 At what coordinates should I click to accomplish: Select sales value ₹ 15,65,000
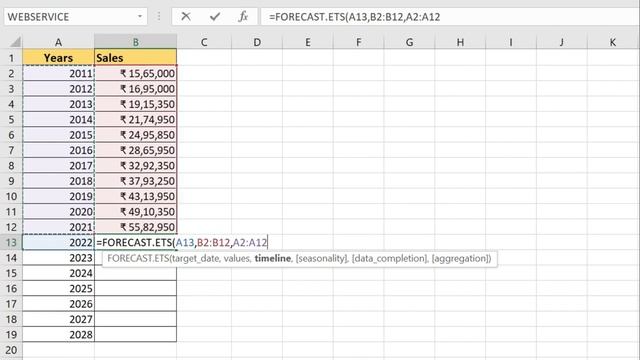pos(136,73)
